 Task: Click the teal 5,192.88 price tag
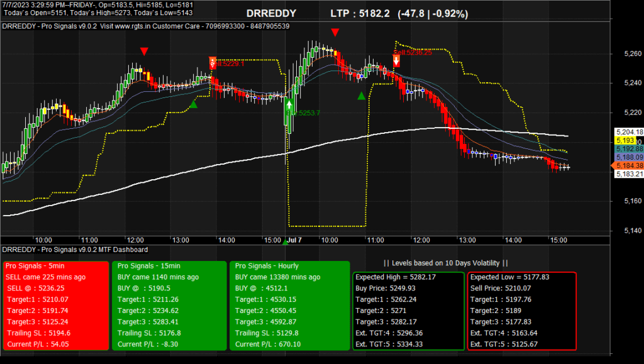point(629,148)
